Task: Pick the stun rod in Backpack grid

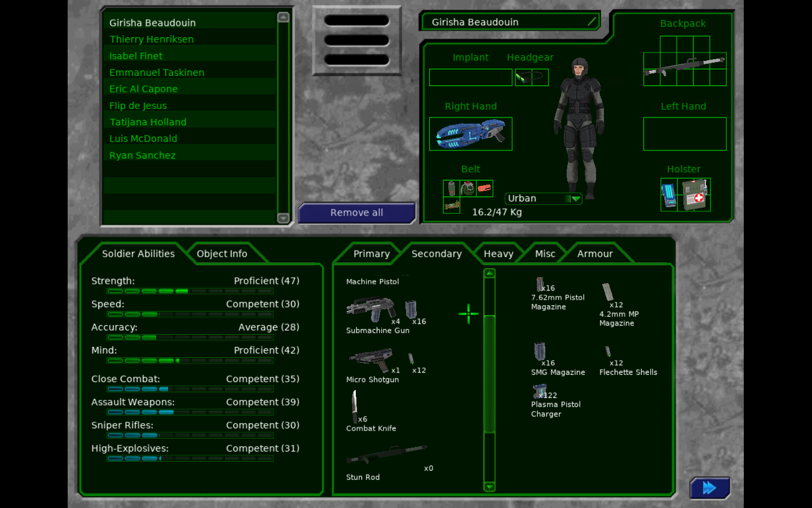Action: [685, 66]
